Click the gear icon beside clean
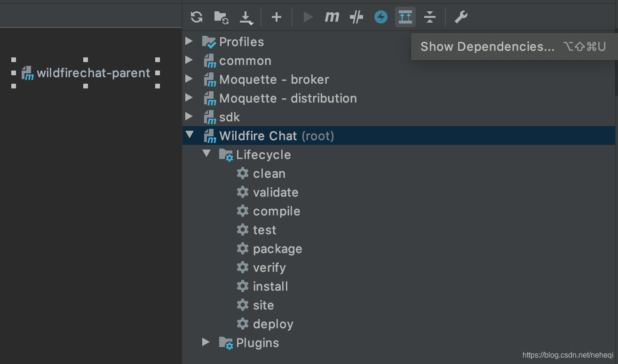The height and width of the screenshot is (364, 618). [x=243, y=173]
